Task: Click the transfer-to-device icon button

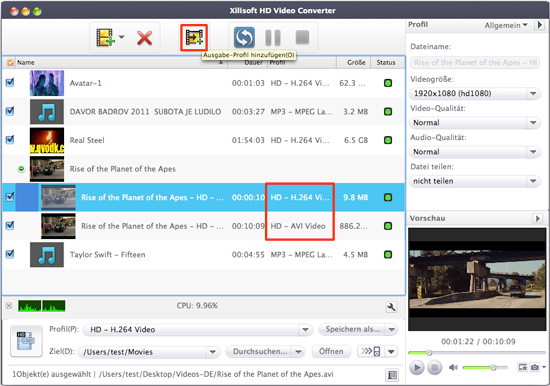Action: [371, 351]
